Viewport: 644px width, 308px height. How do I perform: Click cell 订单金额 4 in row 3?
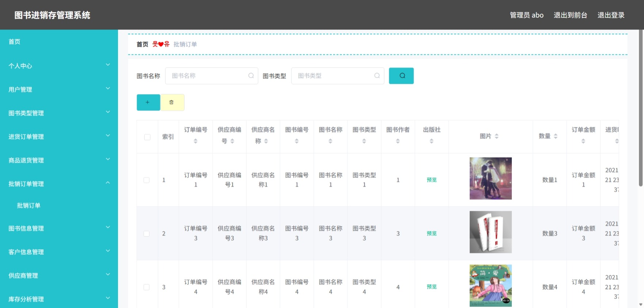(583, 287)
